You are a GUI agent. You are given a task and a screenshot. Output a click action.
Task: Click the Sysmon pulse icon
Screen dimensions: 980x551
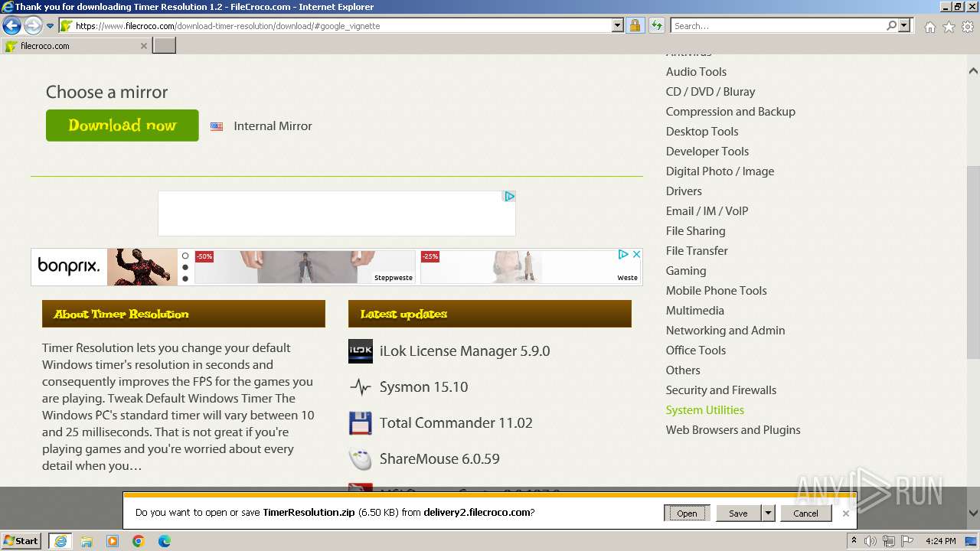[x=361, y=387]
